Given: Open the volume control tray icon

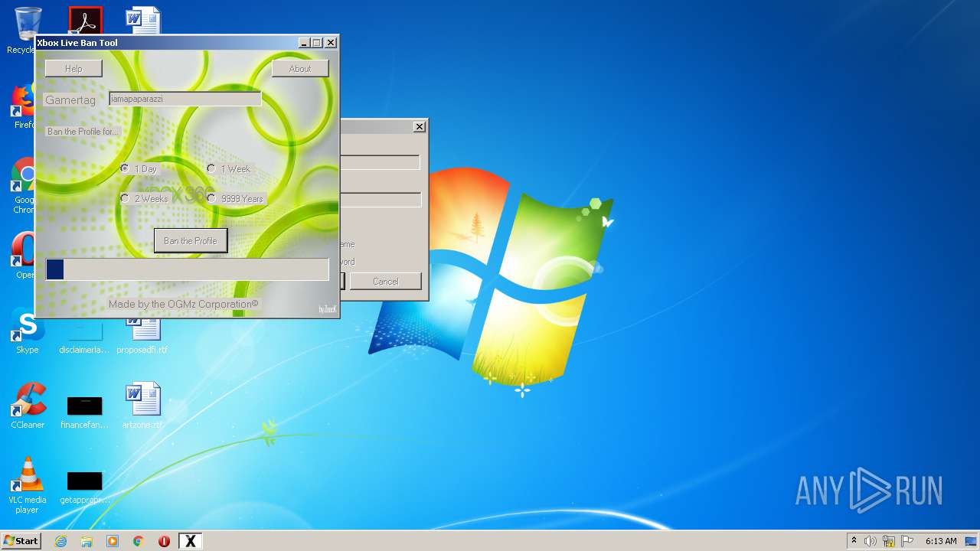Looking at the screenshot, I should pos(871,541).
